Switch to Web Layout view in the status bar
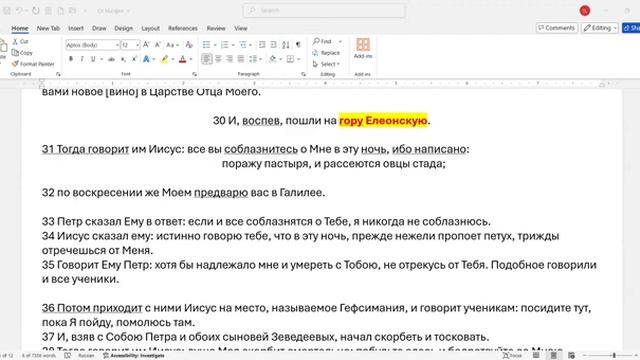 571,356
